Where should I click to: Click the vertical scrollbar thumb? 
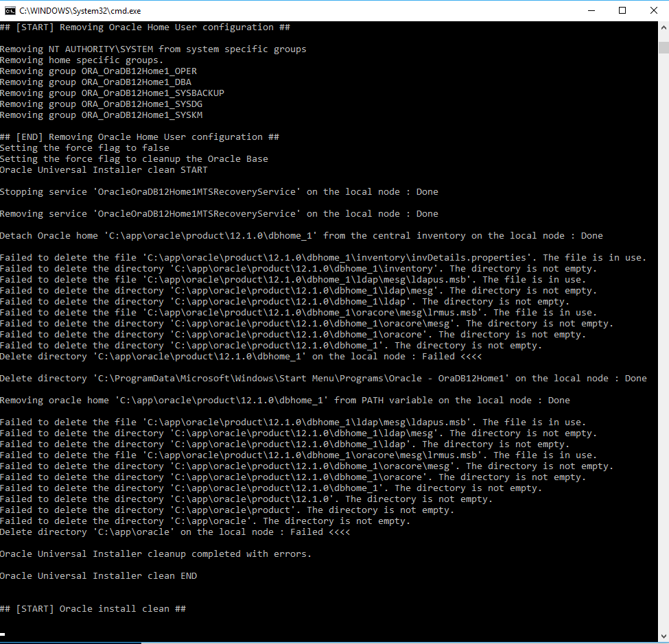tap(664, 47)
